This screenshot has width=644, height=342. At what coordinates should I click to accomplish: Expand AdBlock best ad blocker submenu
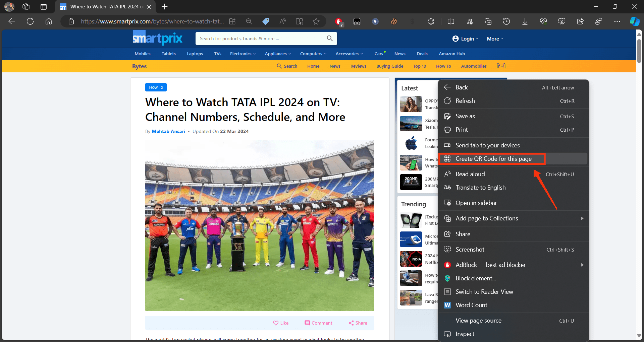[x=513, y=265]
